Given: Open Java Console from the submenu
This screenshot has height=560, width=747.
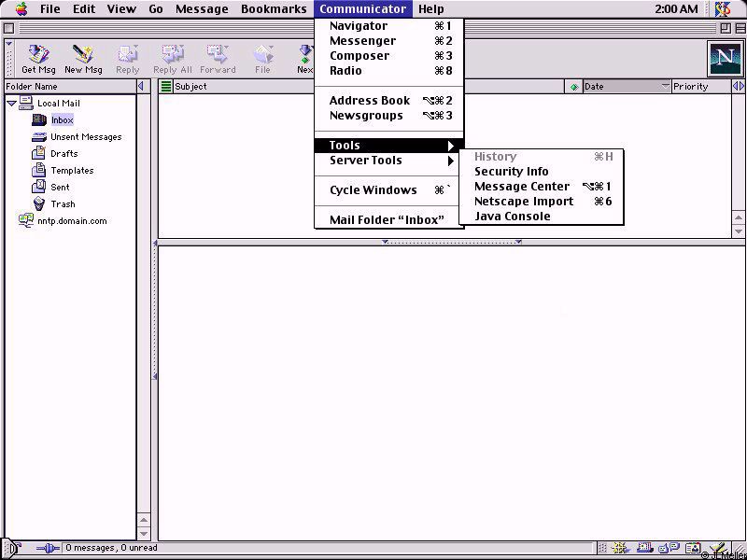Looking at the screenshot, I should (x=512, y=217).
